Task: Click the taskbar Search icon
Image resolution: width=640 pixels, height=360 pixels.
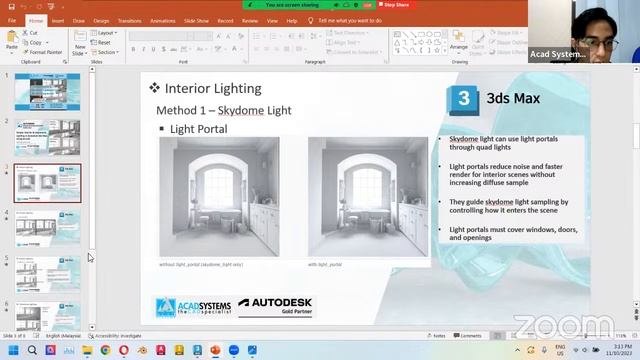Action: tap(32, 350)
